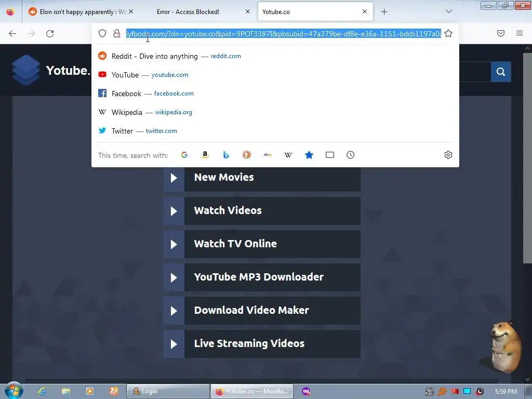The height and width of the screenshot is (399, 532).
Task: Click the red flag tray icon
Action: pos(455,392)
